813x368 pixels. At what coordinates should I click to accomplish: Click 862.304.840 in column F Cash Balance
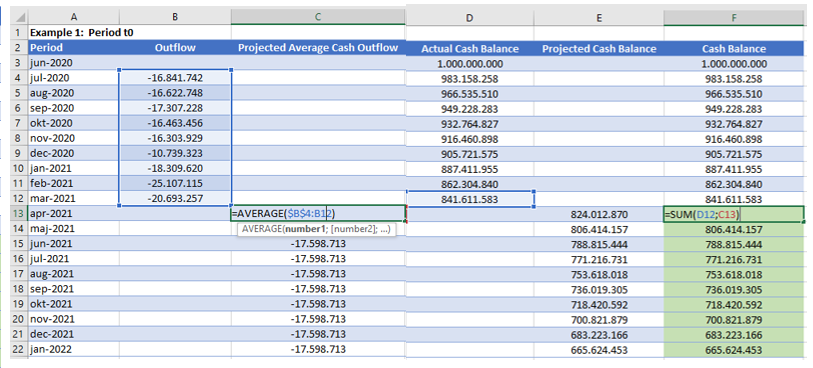[734, 185]
